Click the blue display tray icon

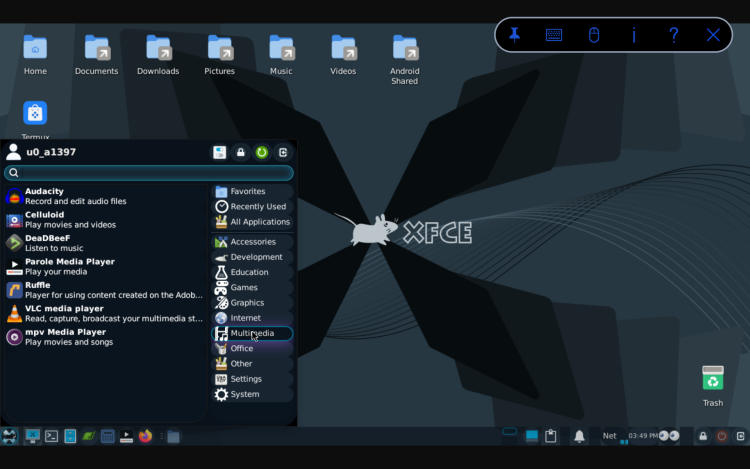click(x=532, y=436)
